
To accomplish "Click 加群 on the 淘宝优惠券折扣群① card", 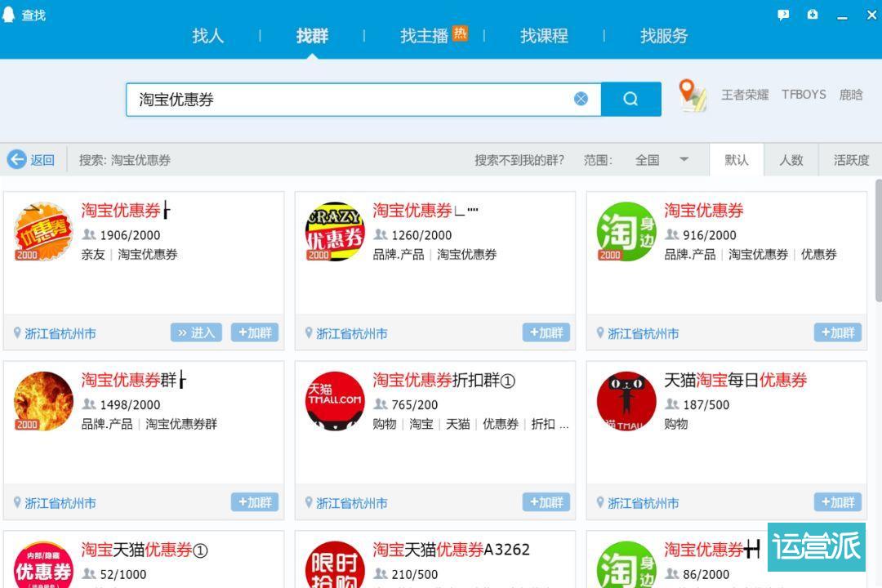I will click(546, 502).
